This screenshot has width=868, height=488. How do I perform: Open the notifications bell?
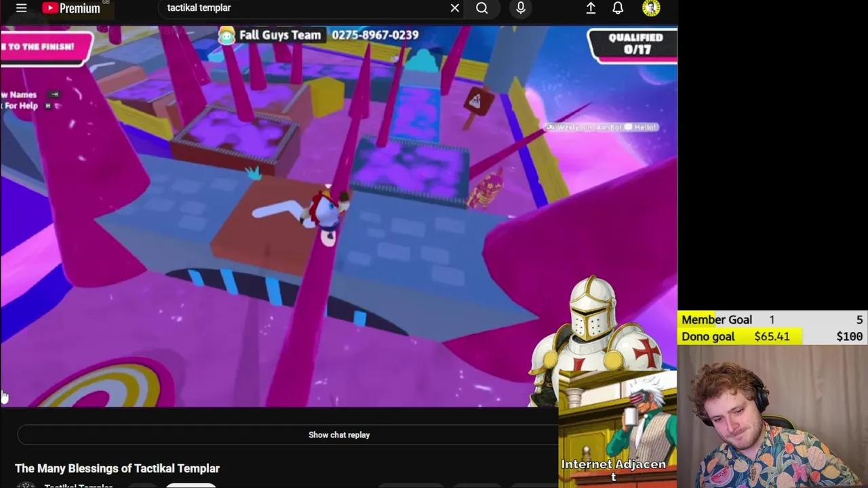point(618,8)
